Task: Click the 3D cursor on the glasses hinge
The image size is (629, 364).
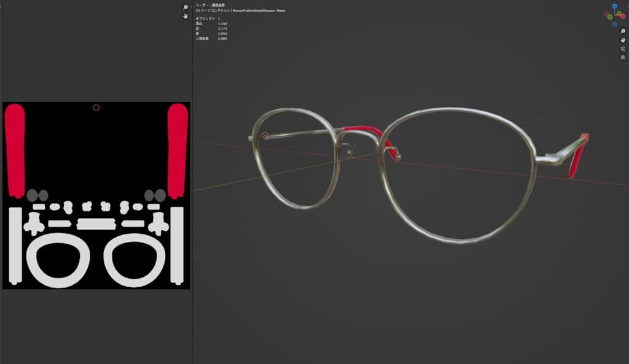Action: click(x=265, y=136)
